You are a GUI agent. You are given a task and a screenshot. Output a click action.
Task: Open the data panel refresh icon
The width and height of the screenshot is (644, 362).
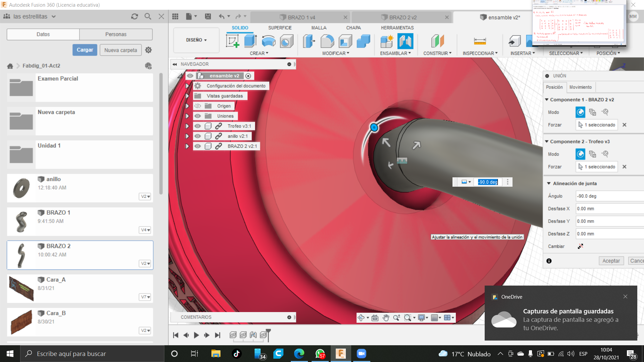[x=135, y=16]
